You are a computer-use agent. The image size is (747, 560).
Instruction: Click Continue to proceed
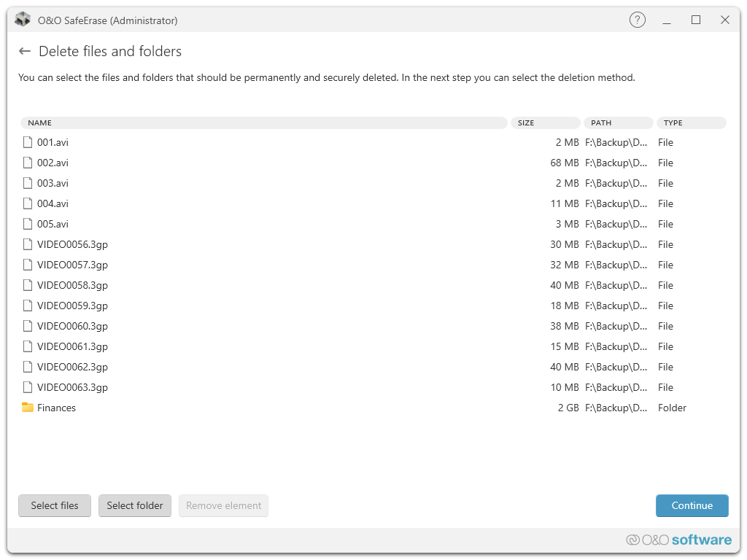(x=692, y=505)
